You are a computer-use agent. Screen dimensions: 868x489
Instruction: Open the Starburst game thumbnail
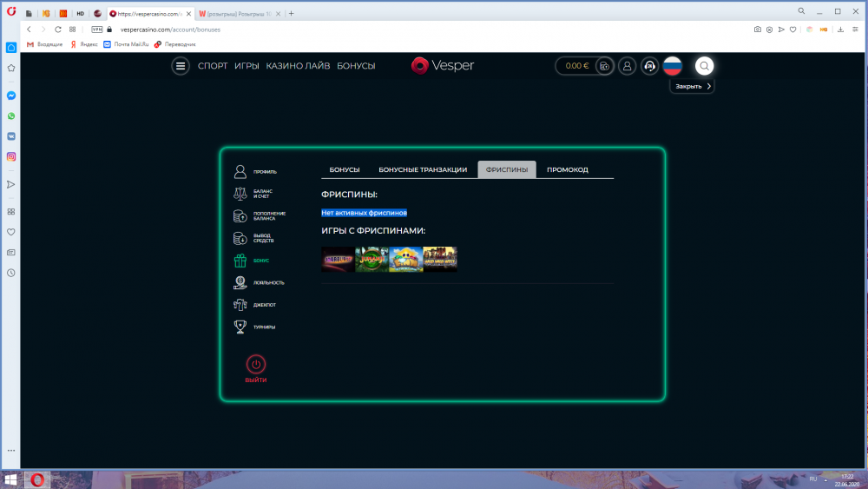pos(338,259)
